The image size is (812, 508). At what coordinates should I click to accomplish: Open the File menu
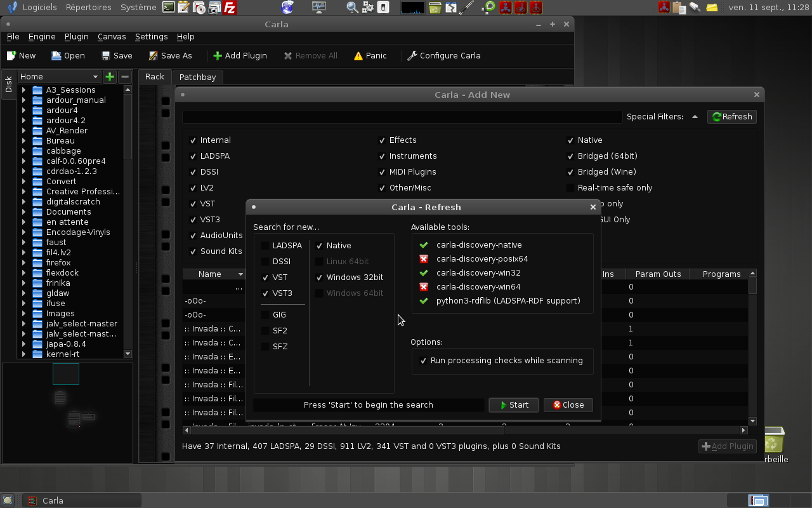[x=13, y=37]
